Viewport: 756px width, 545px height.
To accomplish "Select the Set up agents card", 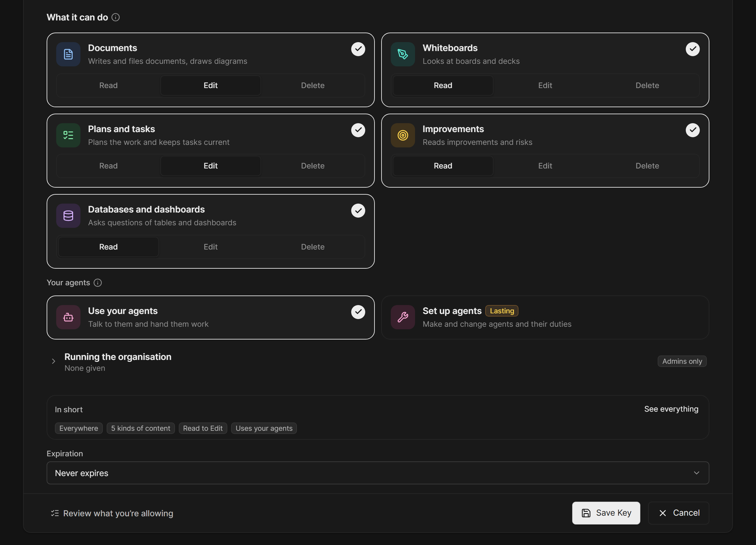I will click(x=545, y=317).
